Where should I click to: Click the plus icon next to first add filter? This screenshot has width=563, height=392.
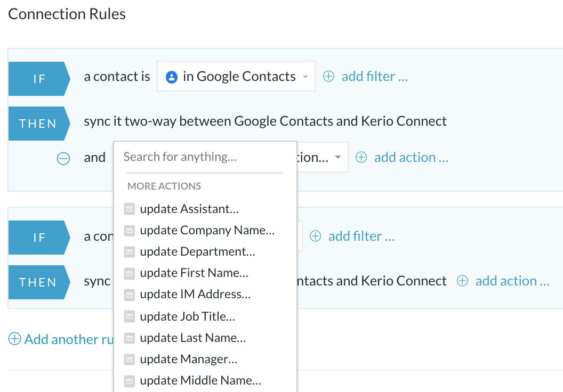[328, 76]
